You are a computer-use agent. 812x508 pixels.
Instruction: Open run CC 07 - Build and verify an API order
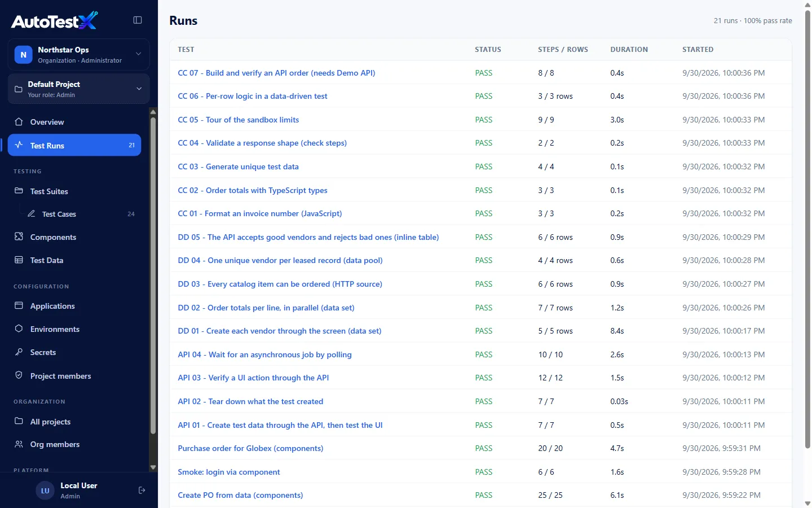click(276, 73)
